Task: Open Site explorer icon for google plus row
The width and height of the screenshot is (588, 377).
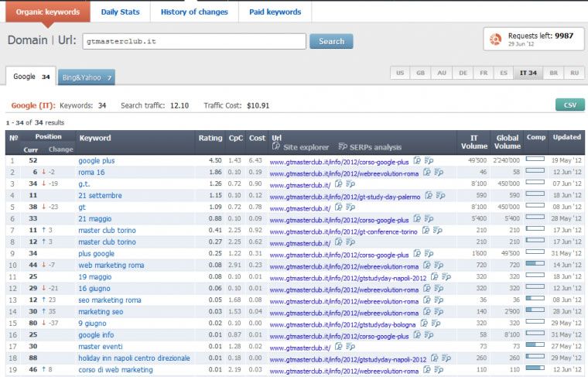Action: pyautogui.click(x=417, y=160)
